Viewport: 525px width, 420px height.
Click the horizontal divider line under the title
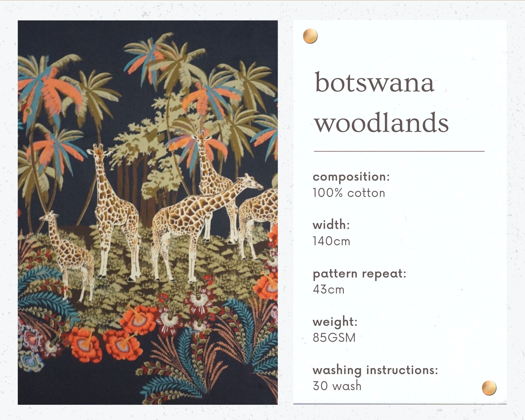coord(399,151)
